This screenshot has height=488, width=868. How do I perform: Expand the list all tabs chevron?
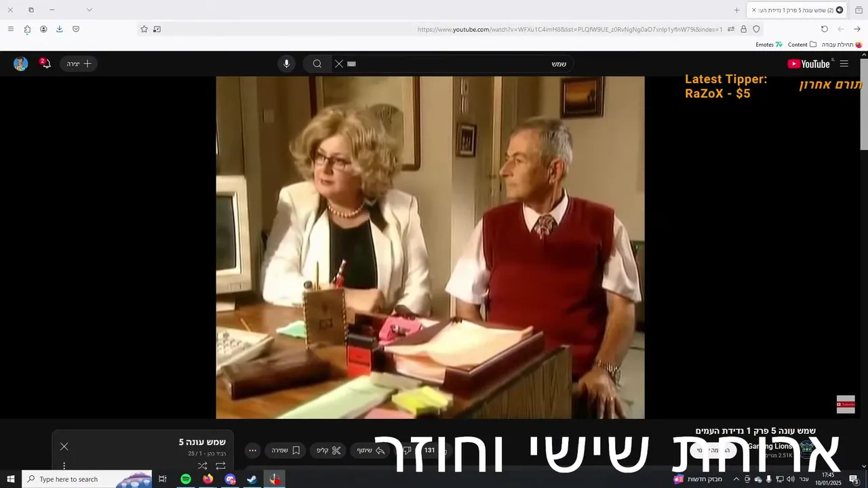(x=89, y=10)
